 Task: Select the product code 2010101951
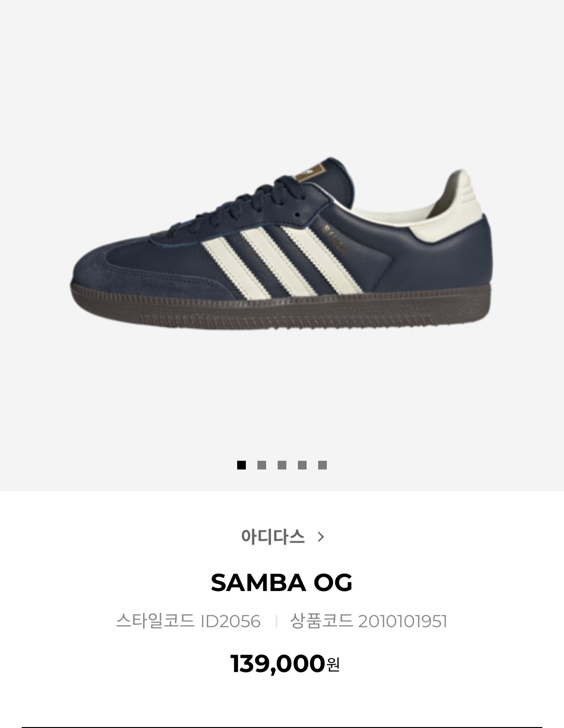tap(403, 621)
